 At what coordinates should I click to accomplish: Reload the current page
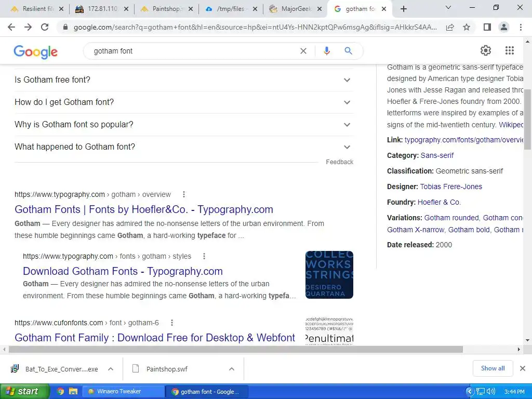click(x=45, y=27)
